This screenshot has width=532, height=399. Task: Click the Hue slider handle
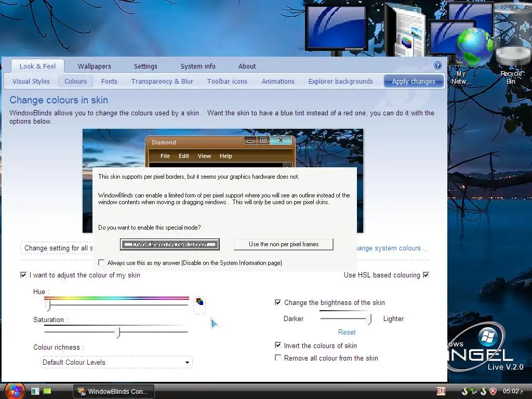pos(49,305)
